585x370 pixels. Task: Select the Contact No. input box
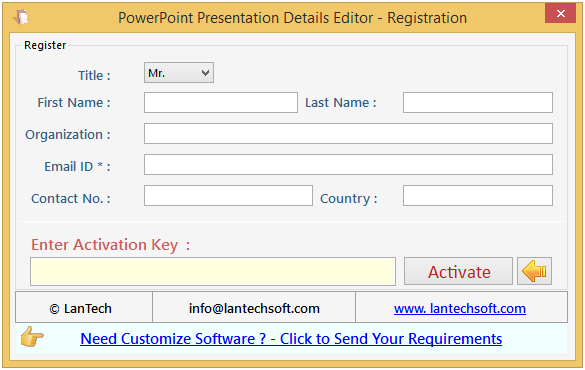(228, 195)
